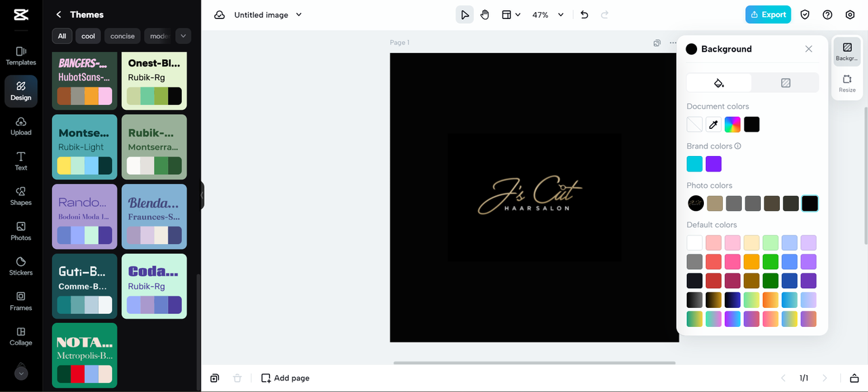Open the rainbow custom color picker
Image resolution: width=868 pixels, height=392 pixels.
point(732,124)
